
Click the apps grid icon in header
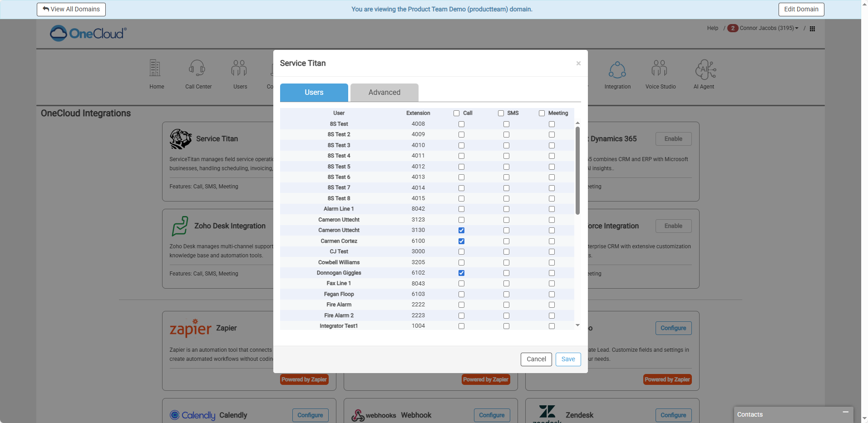[x=812, y=29]
